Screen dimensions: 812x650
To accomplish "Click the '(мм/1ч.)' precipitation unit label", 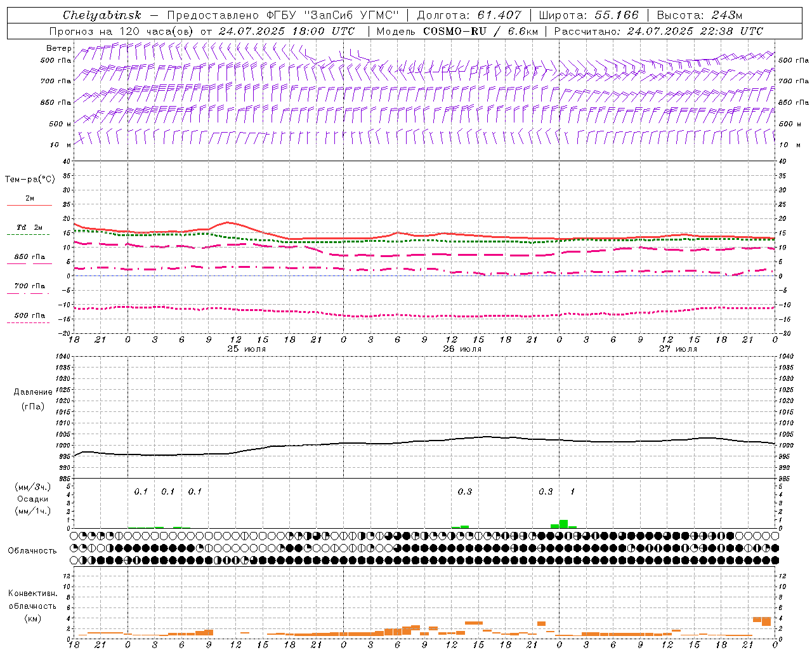I will pos(33,511).
